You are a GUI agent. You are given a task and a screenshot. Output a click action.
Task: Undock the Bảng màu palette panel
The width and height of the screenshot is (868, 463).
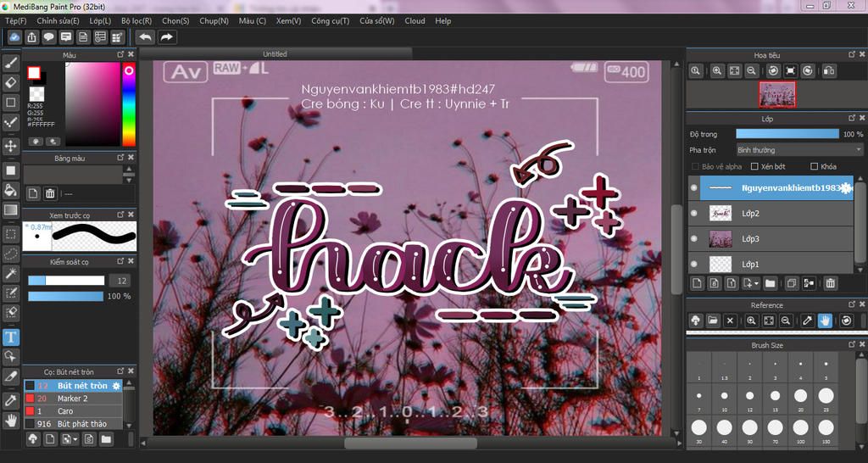(x=120, y=157)
